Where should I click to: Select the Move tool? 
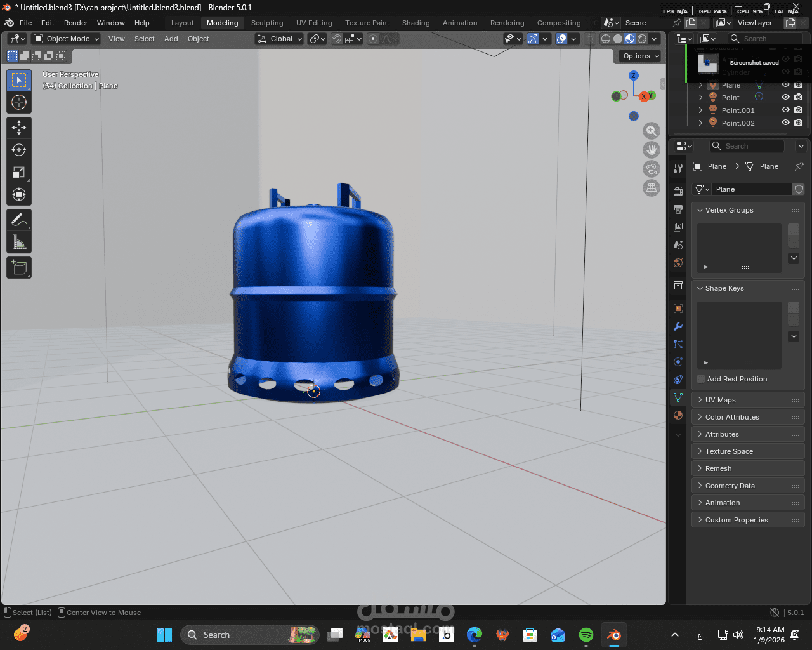pyautogui.click(x=19, y=128)
